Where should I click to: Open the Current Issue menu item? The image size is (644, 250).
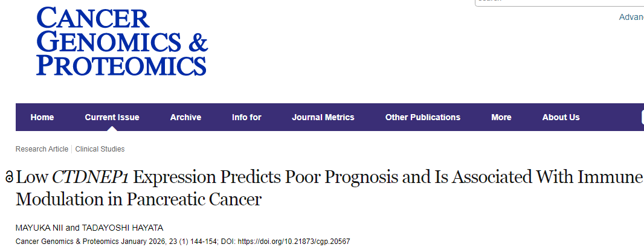tap(112, 117)
